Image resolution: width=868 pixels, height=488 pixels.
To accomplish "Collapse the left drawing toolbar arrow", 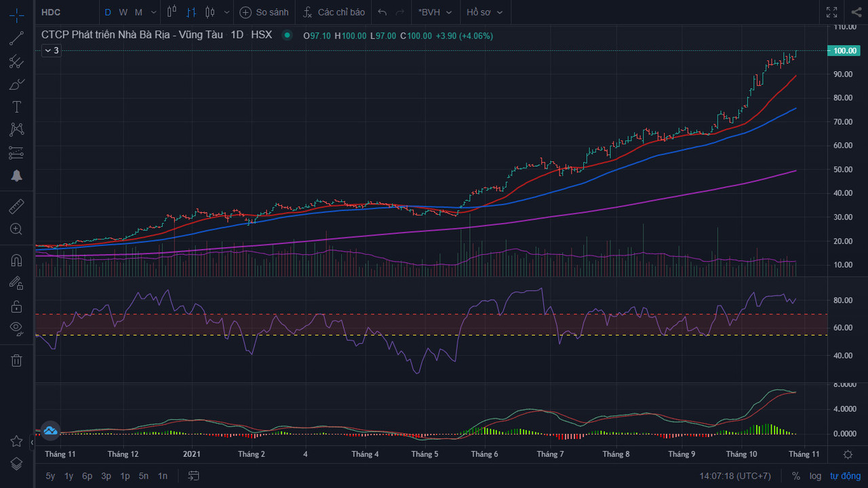I will pos(32,442).
